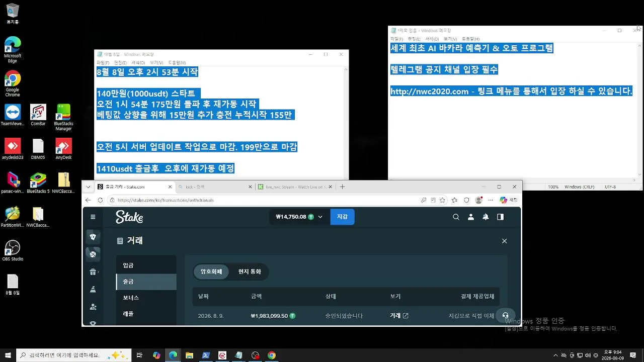Reload the Stake page
Image resolution: width=644 pixels, height=362 pixels.
[100, 200]
